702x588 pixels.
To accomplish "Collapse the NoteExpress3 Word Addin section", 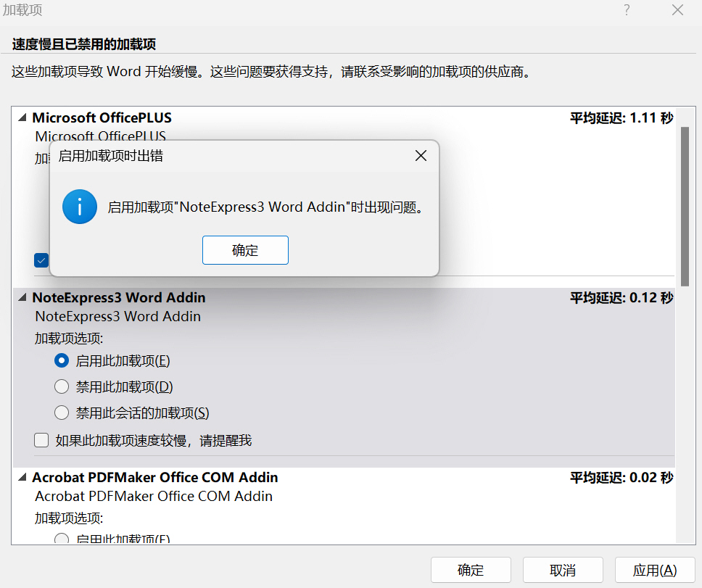I will coord(22,297).
